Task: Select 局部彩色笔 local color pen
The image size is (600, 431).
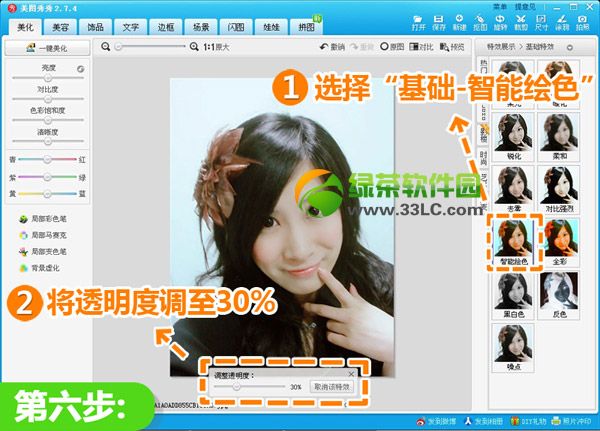Action: 42,219
